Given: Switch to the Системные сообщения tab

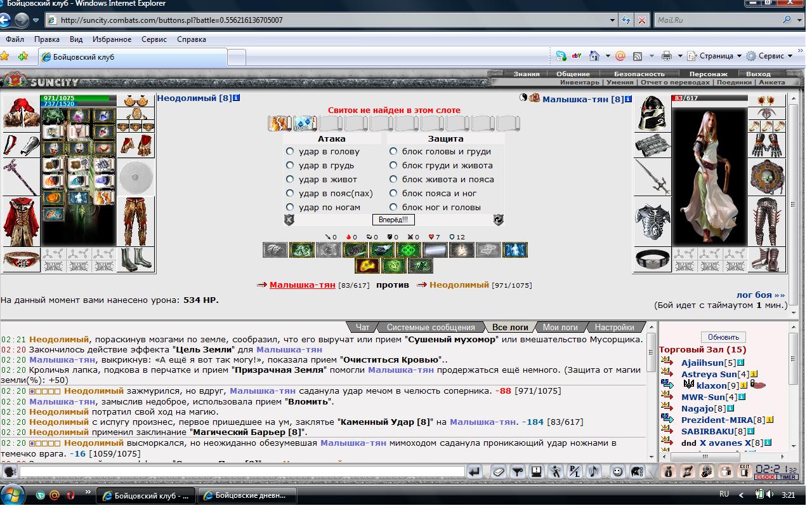Looking at the screenshot, I should coord(431,327).
